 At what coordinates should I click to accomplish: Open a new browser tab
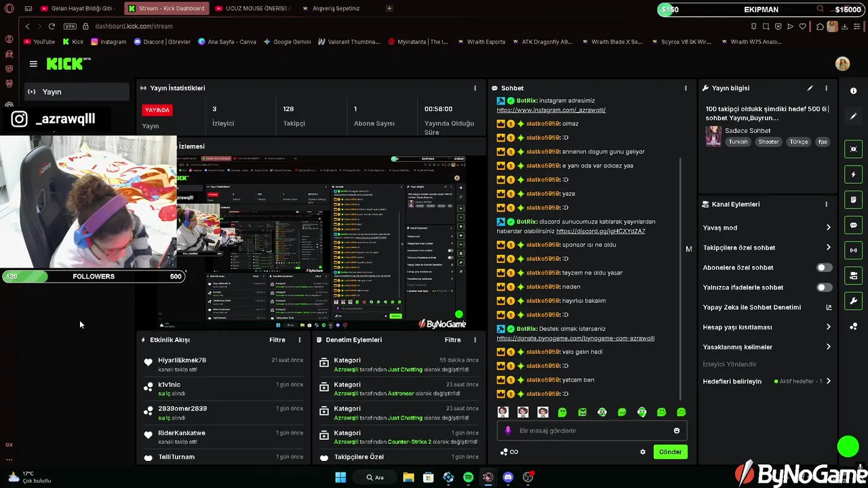click(389, 9)
